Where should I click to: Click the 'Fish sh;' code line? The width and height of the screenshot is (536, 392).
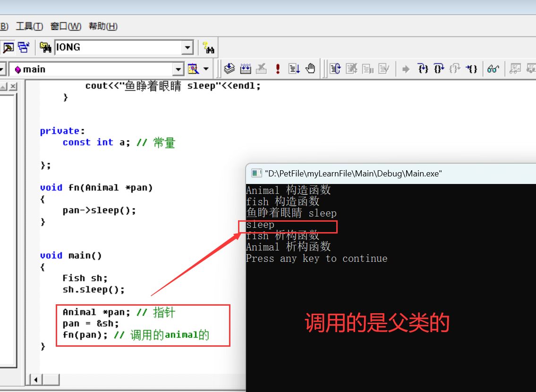click(x=85, y=278)
